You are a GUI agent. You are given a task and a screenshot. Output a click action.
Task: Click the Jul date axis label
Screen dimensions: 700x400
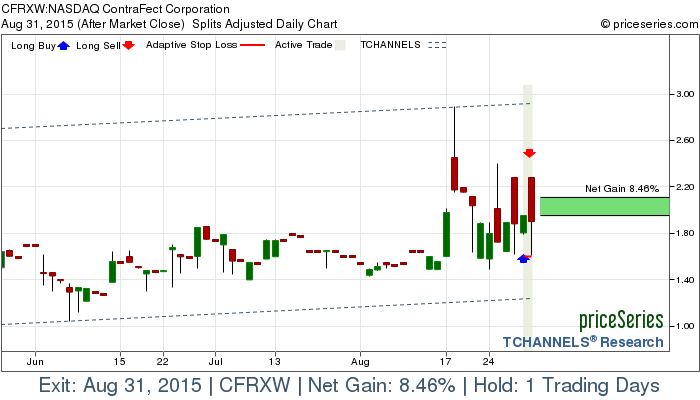point(216,359)
